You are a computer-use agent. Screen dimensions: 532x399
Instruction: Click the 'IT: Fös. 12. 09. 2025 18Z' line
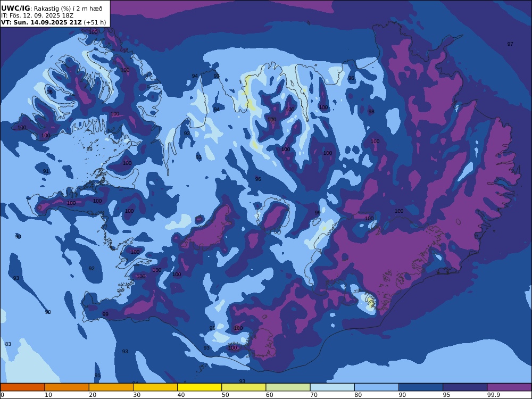pyautogui.click(x=37, y=15)
